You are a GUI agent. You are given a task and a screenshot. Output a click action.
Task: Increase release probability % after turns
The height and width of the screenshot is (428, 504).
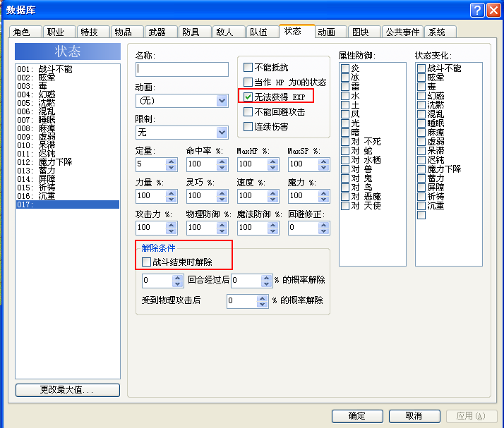266,278
